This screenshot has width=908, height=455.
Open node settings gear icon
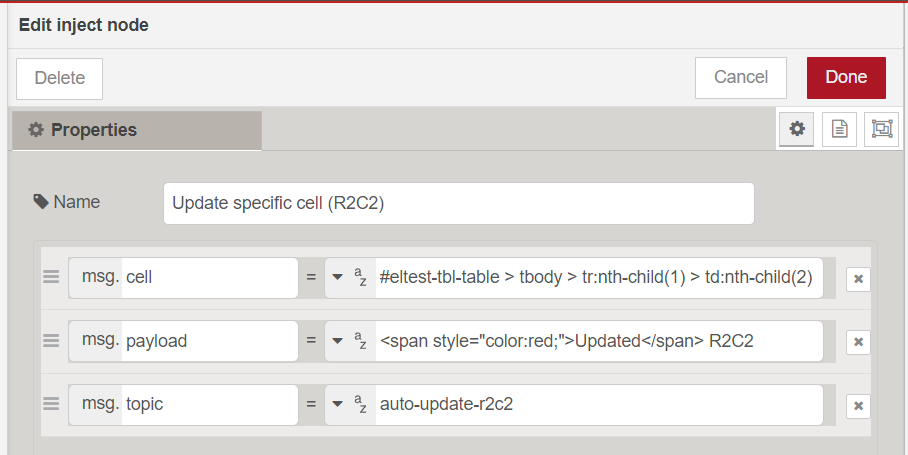click(x=797, y=129)
